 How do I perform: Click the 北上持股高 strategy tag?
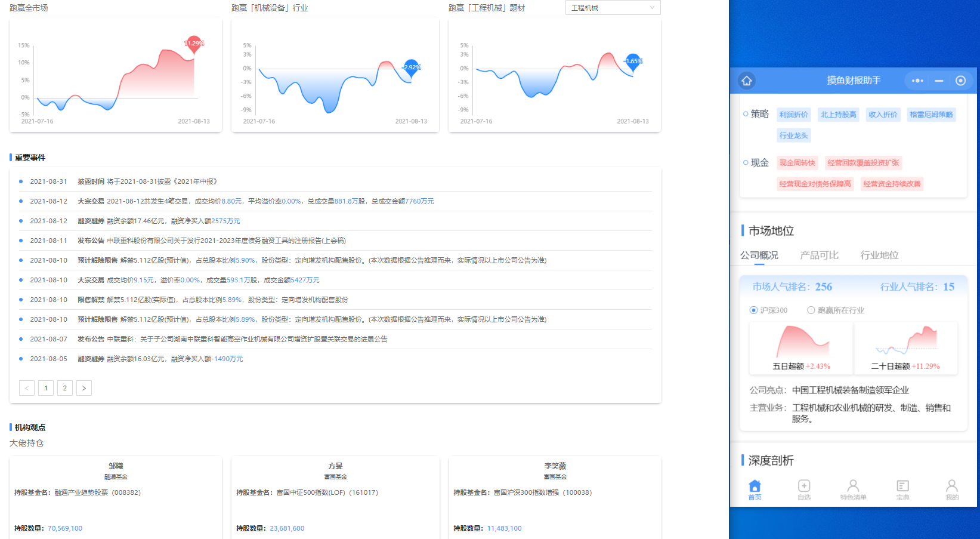(838, 115)
